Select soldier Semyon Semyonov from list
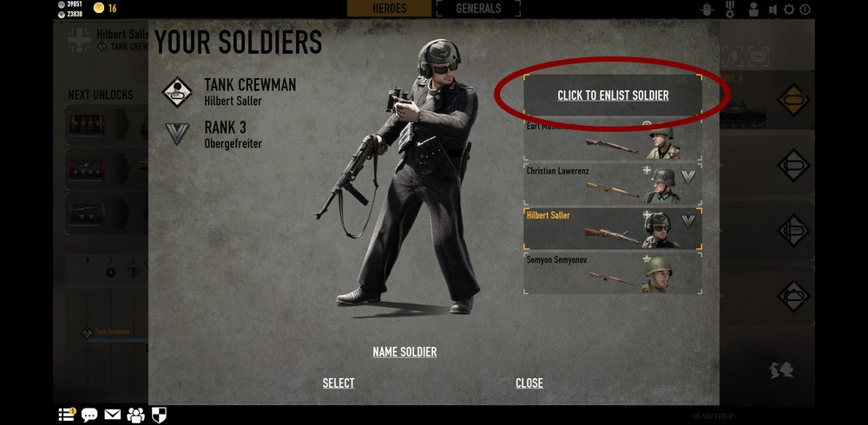 (613, 273)
